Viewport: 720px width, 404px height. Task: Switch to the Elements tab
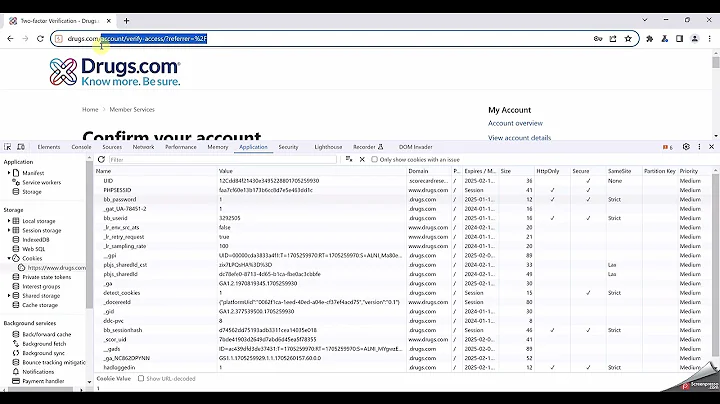(49, 147)
